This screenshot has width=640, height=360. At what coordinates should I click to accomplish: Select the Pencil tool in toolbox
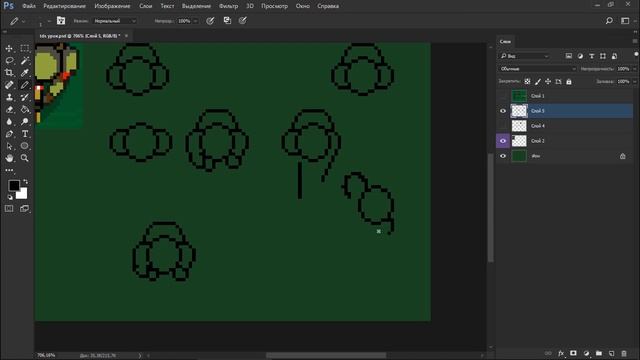(x=24, y=85)
